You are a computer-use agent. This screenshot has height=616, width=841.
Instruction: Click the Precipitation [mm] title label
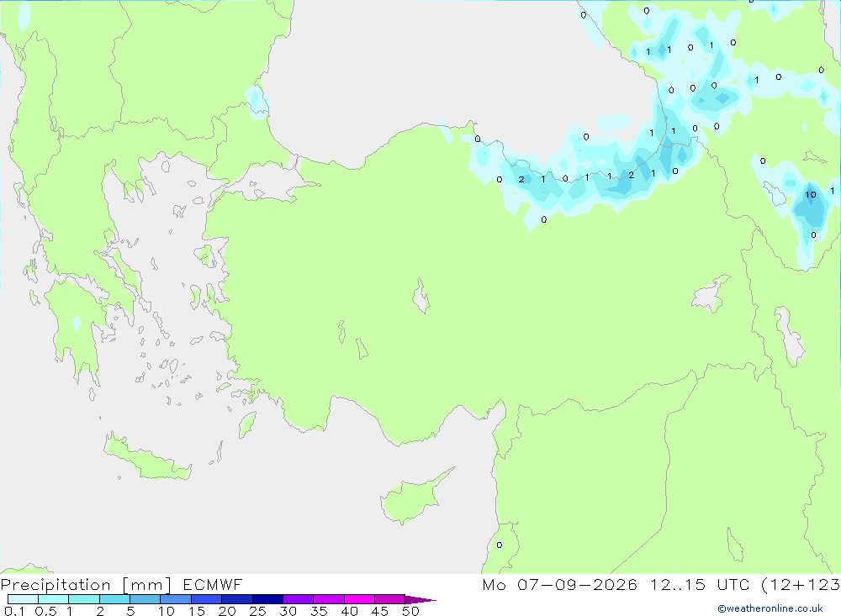click(x=86, y=584)
